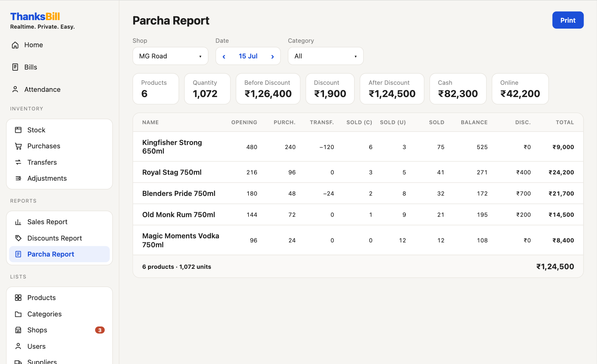The image size is (597, 364).
Task: Open the Categories list
Action: pos(60,314)
